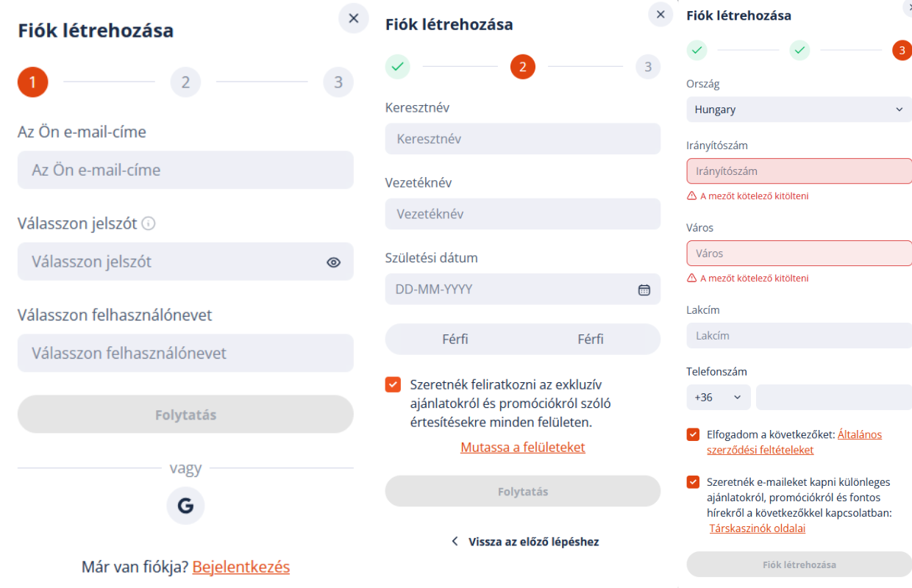Image resolution: width=912 pixels, height=588 pixels.
Task: Click step 3 circle in middle panel
Action: click(648, 67)
